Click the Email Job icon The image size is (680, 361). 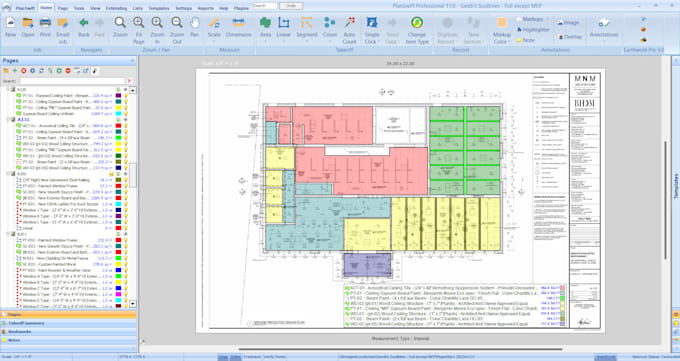click(x=63, y=30)
